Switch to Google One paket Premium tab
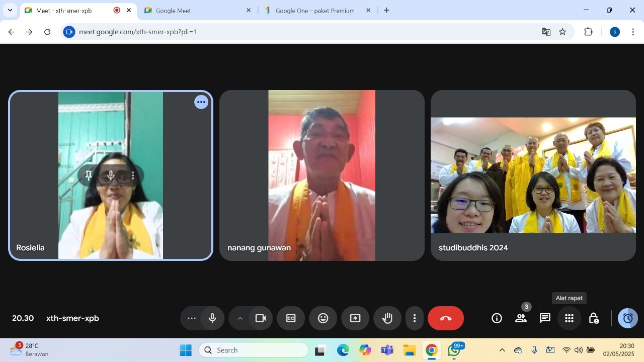 tap(314, 11)
